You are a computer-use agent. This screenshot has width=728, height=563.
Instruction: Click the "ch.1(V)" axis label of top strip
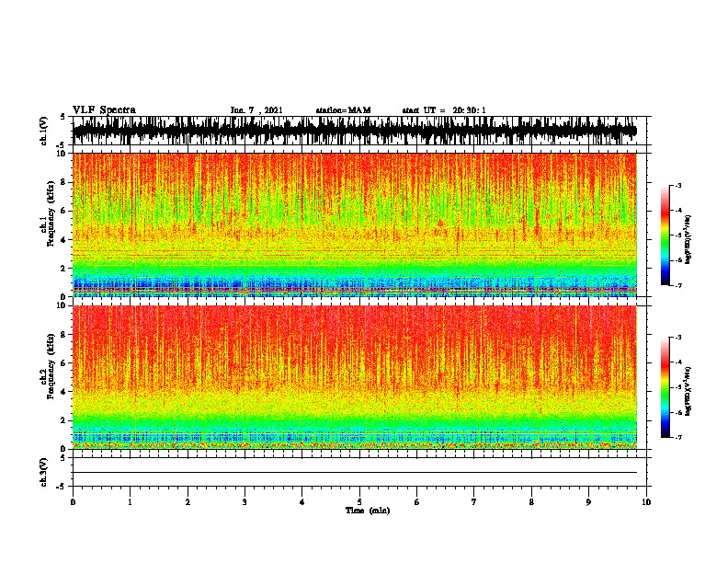pyautogui.click(x=43, y=131)
